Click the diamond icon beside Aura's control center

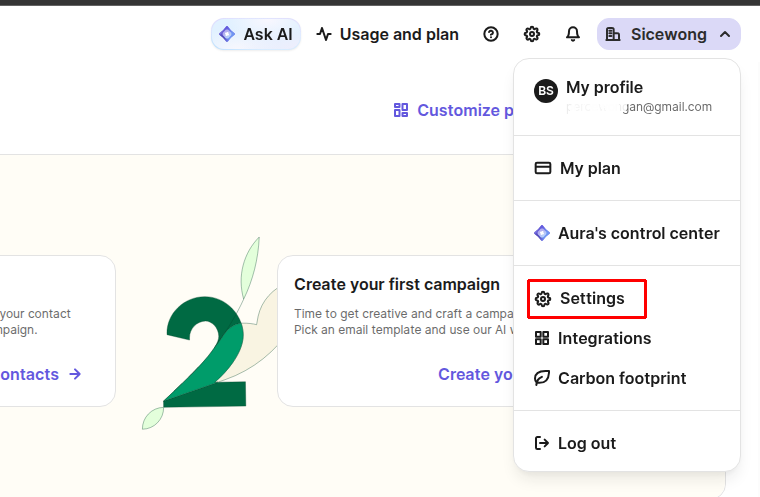pos(542,233)
